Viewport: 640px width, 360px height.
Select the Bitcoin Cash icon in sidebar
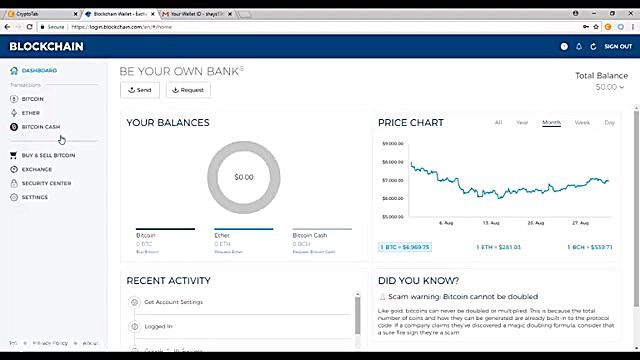click(x=14, y=127)
